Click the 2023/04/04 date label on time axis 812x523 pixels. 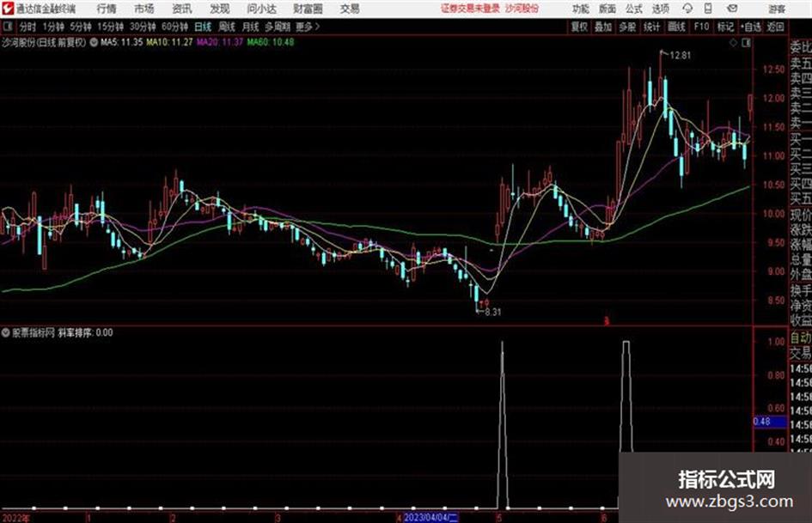(x=430, y=517)
